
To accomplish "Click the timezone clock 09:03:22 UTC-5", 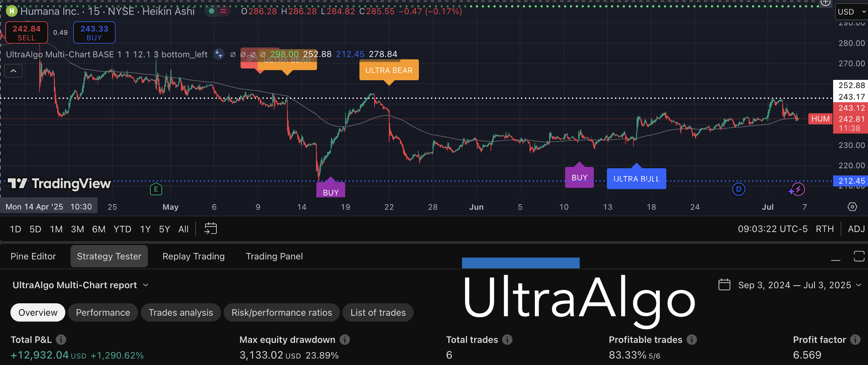I will coord(772,229).
